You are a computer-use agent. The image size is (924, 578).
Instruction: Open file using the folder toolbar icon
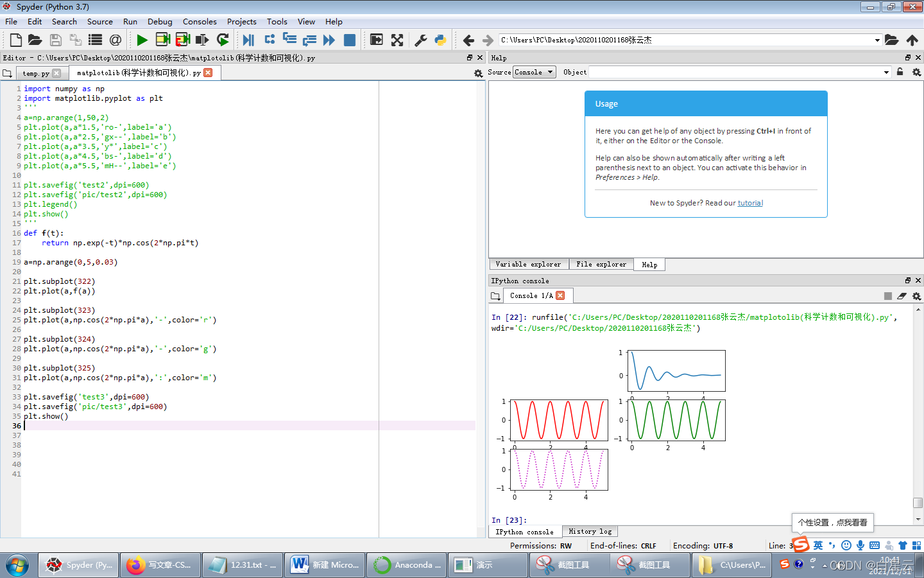[35, 40]
